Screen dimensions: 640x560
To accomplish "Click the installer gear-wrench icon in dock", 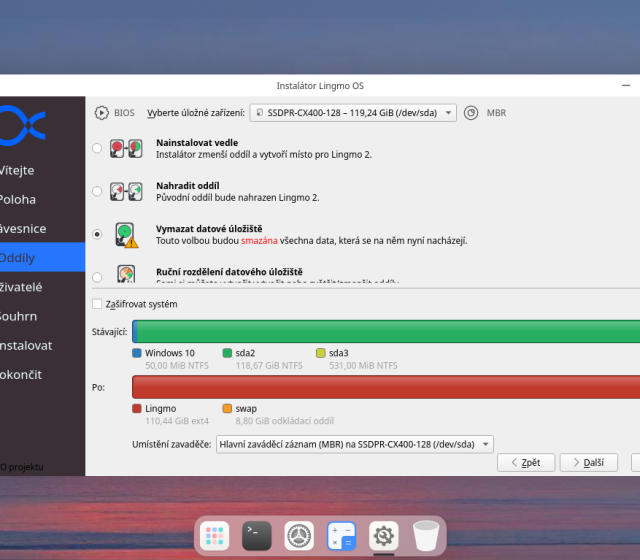I will 384,536.
